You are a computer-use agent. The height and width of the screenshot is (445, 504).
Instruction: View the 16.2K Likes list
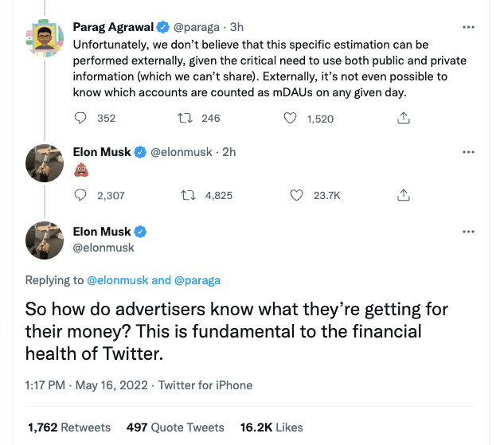pyautogui.click(x=272, y=427)
